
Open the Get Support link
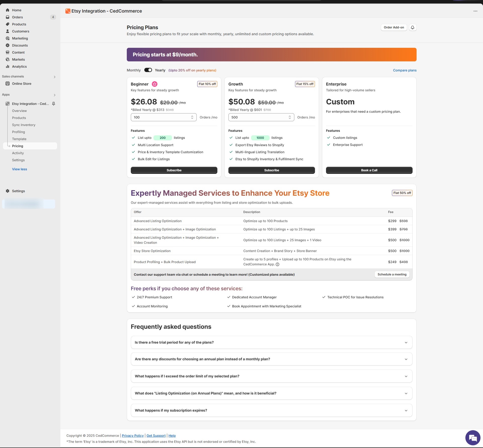156,435
